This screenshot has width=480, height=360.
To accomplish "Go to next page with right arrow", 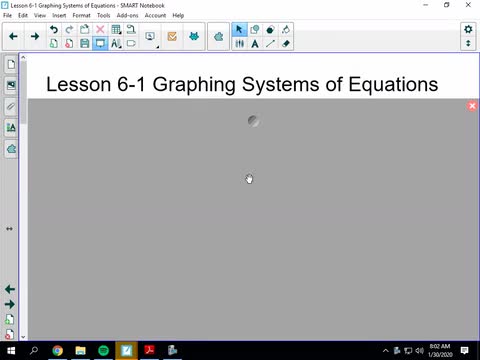I will (x=35, y=36).
